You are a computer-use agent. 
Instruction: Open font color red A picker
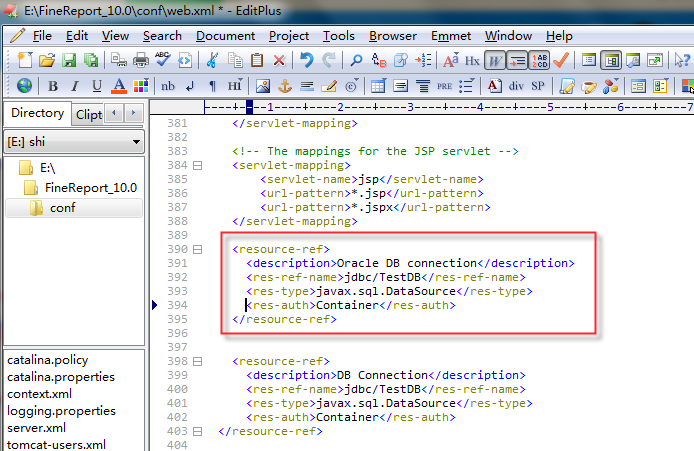coord(119,86)
